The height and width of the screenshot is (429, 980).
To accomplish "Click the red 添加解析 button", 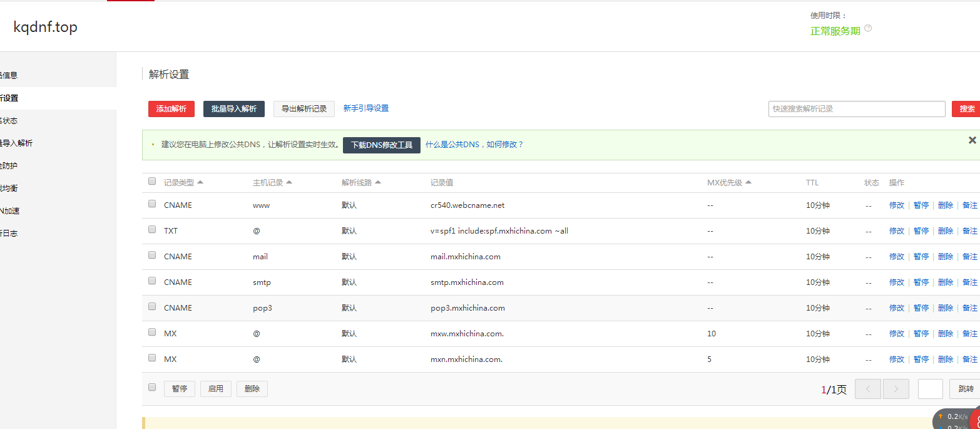I will pyautogui.click(x=171, y=108).
